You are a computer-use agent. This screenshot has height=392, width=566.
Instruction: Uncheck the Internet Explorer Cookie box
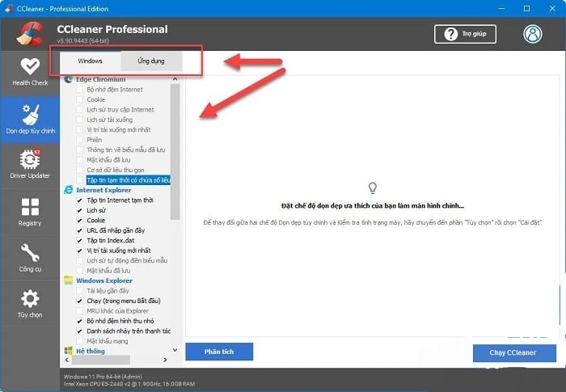[79, 220]
